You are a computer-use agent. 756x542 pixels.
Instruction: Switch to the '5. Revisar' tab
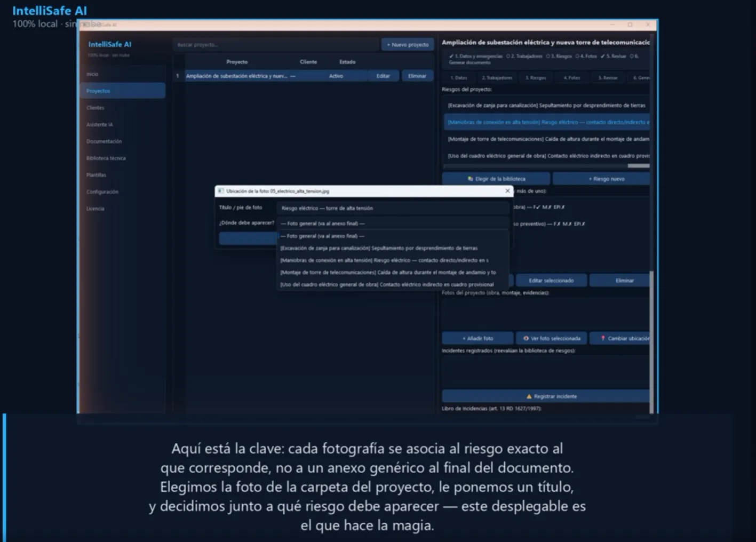(608, 78)
